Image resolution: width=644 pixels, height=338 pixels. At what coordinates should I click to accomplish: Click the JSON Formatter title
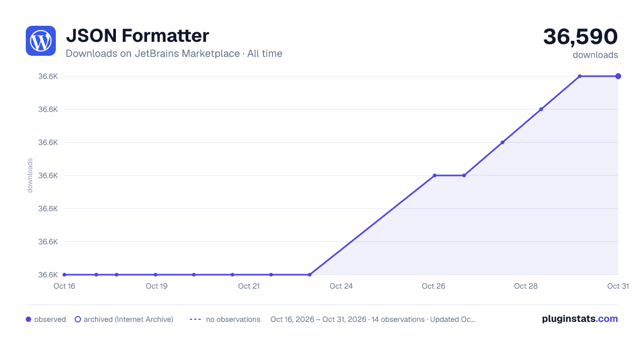(137, 36)
